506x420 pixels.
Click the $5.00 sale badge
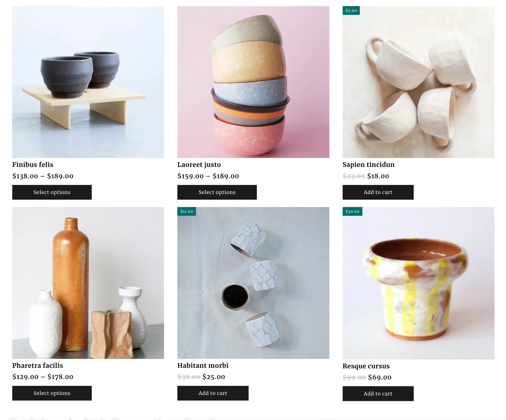(x=351, y=10)
